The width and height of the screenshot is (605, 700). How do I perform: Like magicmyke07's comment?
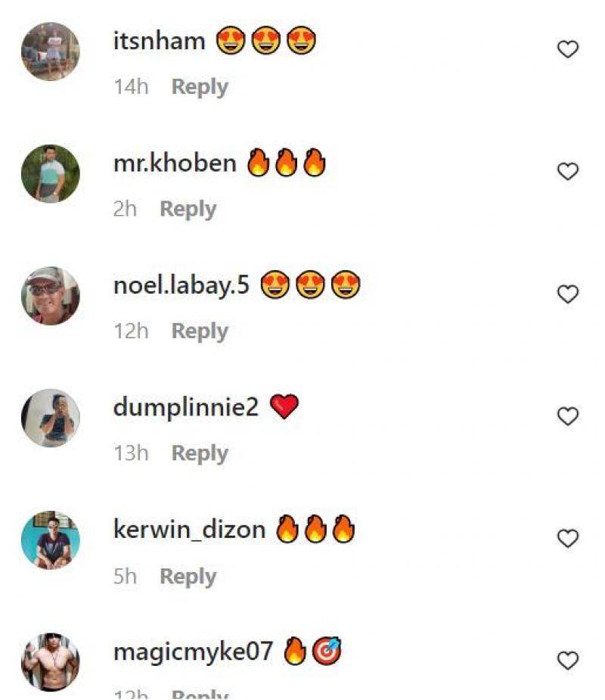pos(567,661)
